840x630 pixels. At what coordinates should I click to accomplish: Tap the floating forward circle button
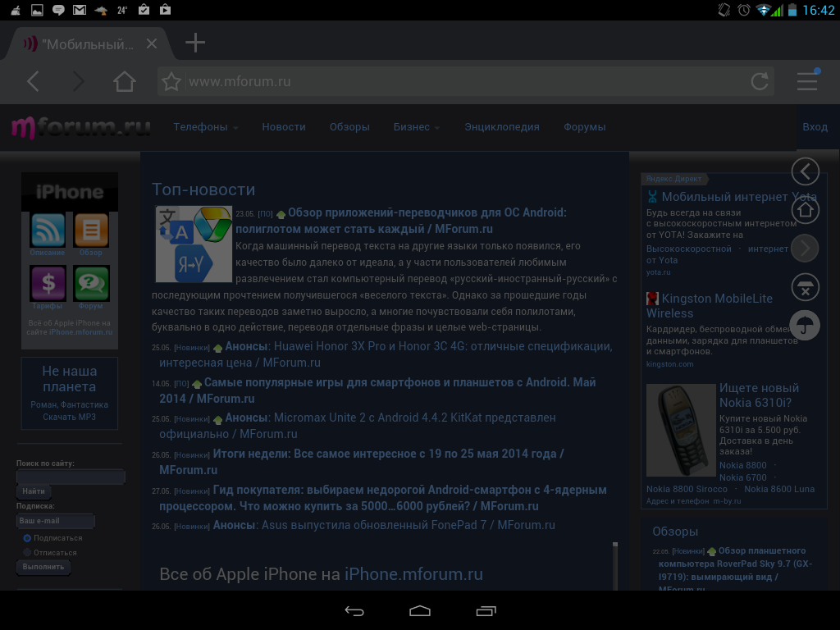[806, 248]
